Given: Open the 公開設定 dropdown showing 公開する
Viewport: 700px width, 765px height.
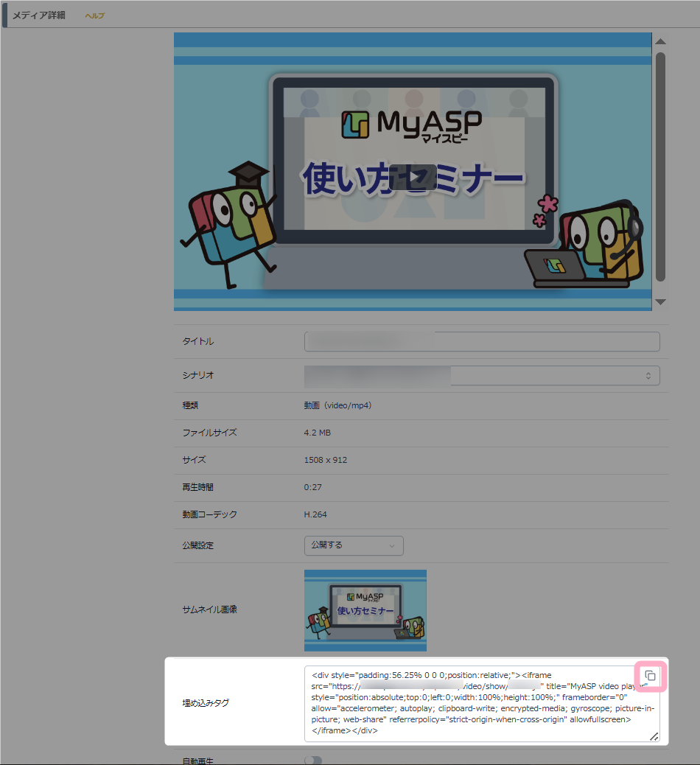Looking at the screenshot, I should [x=354, y=545].
